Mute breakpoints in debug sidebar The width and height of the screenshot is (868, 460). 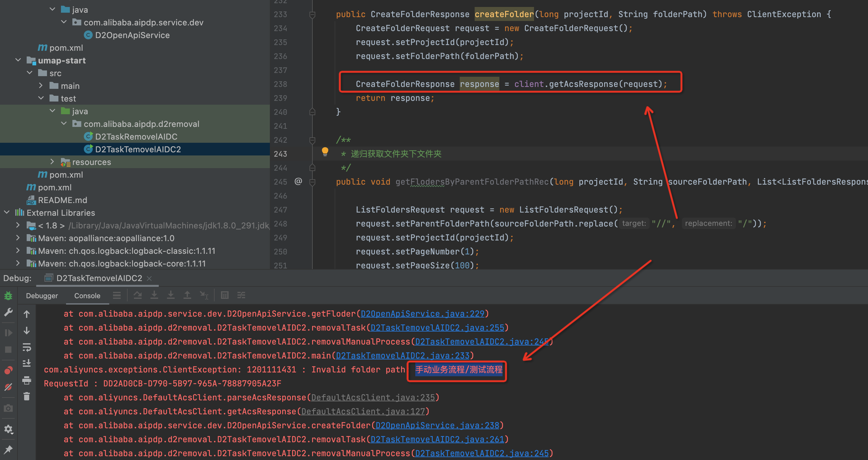(x=9, y=387)
